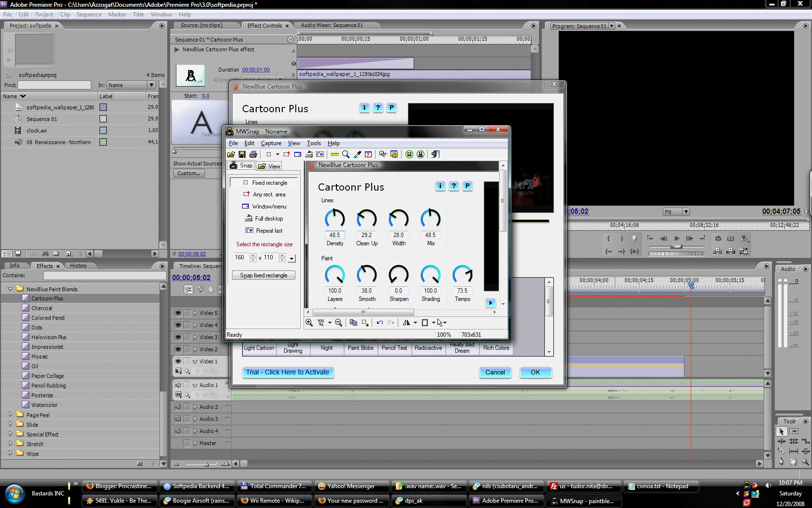Undo last edit in MWSnap bottom toolbar
The width and height of the screenshot is (812, 508).
[x=380, y=323]
